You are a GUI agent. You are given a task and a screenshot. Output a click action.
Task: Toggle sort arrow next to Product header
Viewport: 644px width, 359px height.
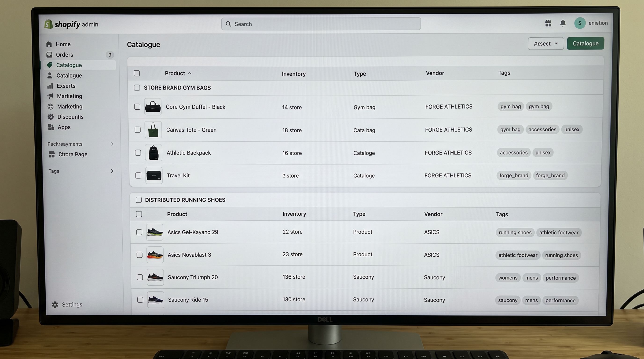tap(190, 73)
